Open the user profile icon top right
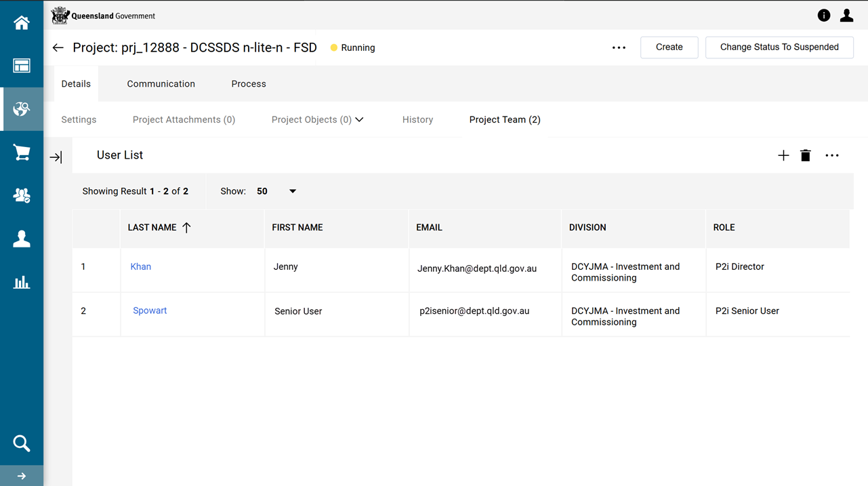Image resolution: width=868 pixels, height=486 pixels. [846, 16]
